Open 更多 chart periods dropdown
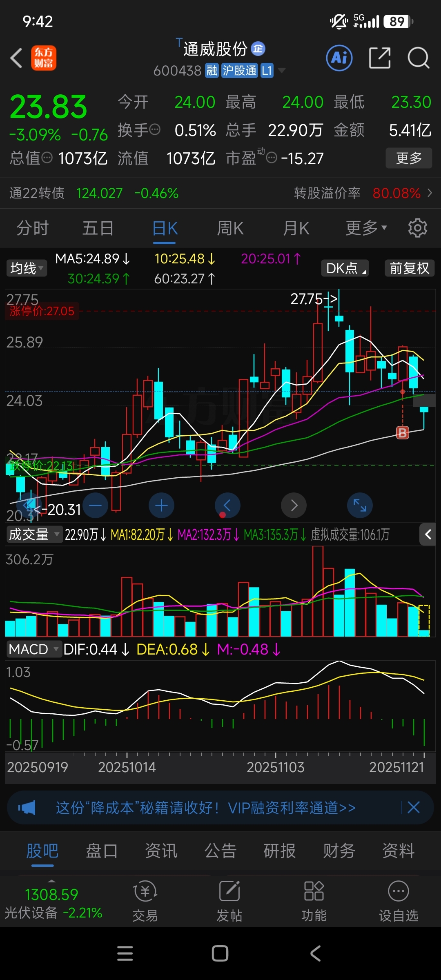This screenshot has height=980, width=441. pos(366,228)
